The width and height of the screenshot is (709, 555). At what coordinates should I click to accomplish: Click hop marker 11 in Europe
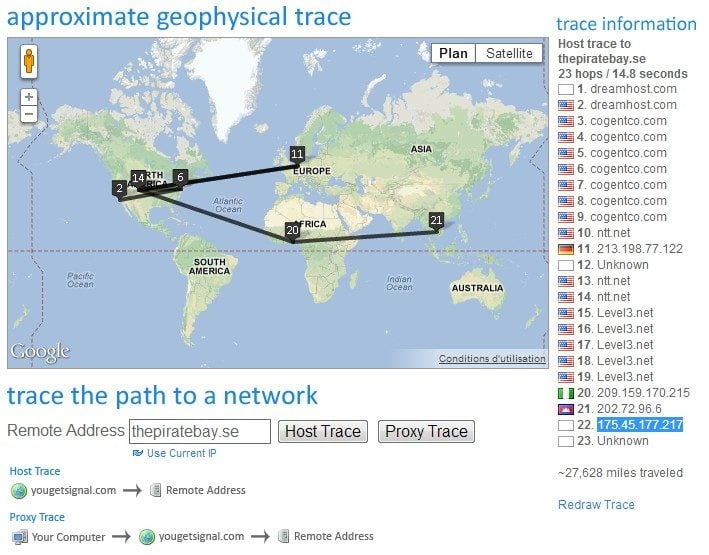tap(297, 154)
